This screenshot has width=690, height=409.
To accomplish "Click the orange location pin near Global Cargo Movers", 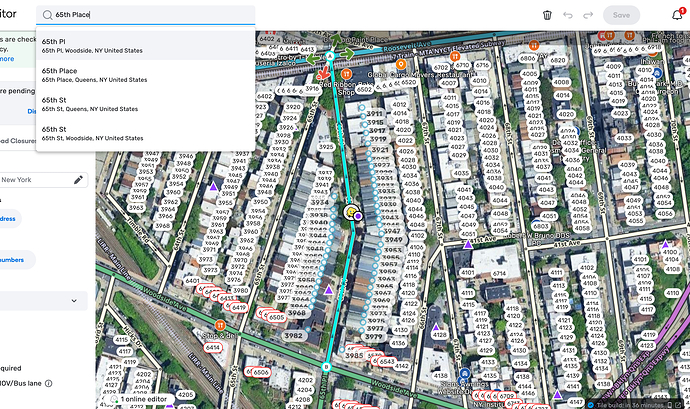I will coord(400,65).
